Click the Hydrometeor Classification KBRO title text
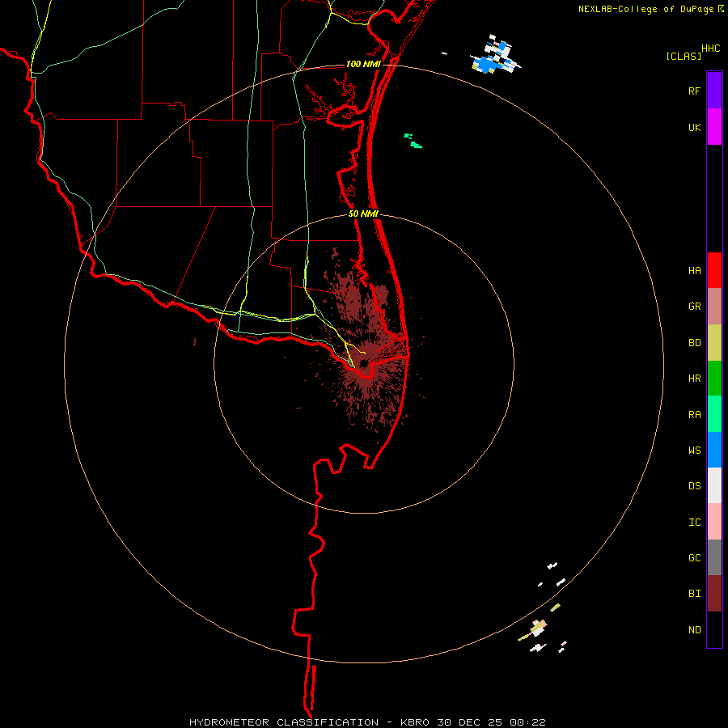 tap(367, 722)
